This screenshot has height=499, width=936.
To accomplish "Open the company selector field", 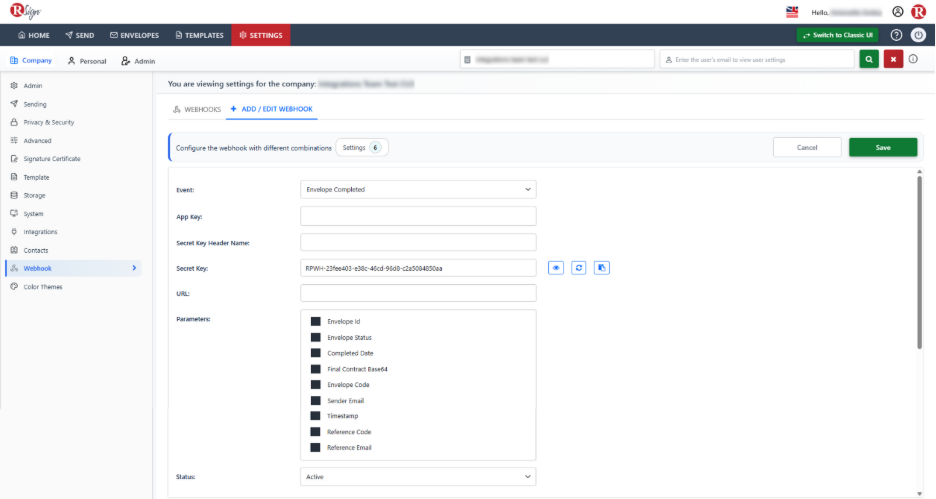I will [557, 60].
